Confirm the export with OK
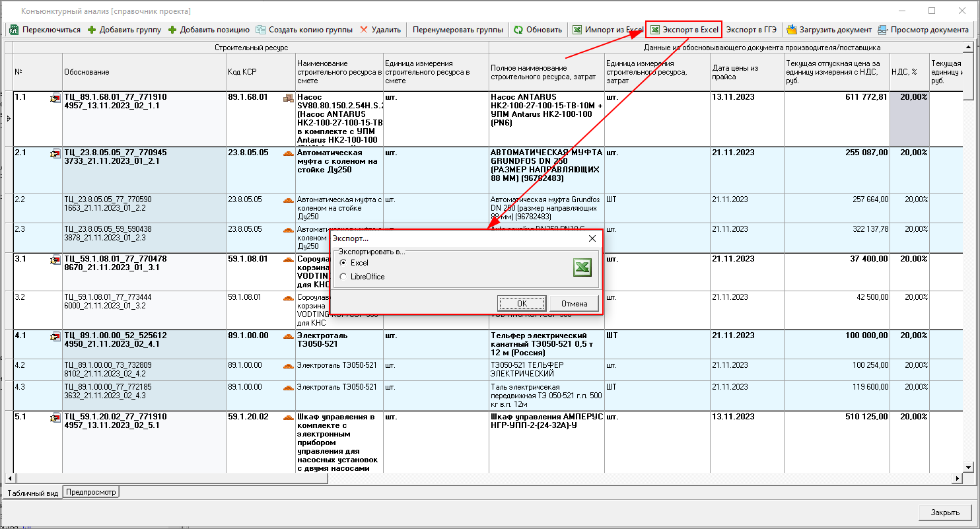The height and width of the screenshot is (529, 980). point(522,303)
